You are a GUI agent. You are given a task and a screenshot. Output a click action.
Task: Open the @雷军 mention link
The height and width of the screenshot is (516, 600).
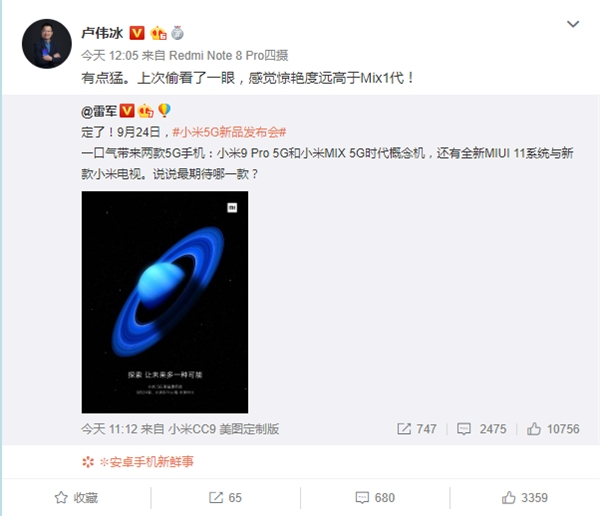99,111
